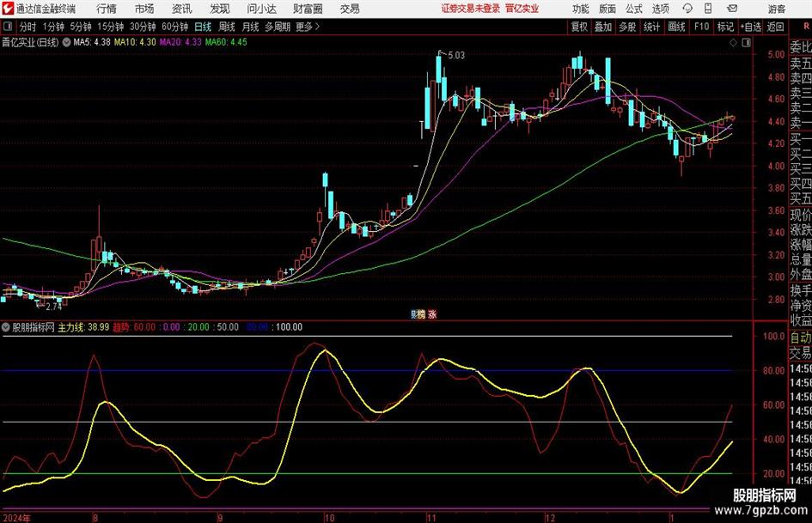The height and width of the screenshot is (523, 812).
Task: Open the 交易 menu
Action: (350, 9)
